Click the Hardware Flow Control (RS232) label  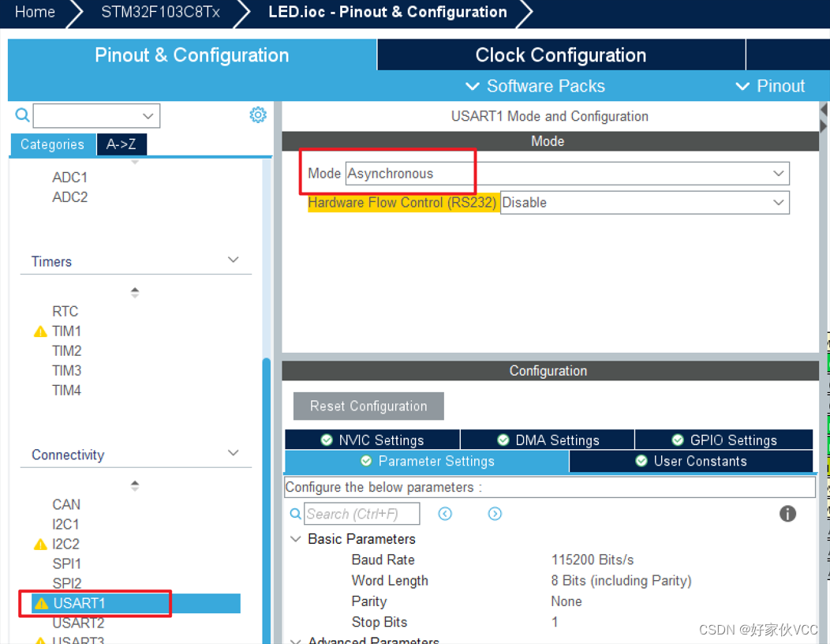pyautogui.click(x=402, y=202)
